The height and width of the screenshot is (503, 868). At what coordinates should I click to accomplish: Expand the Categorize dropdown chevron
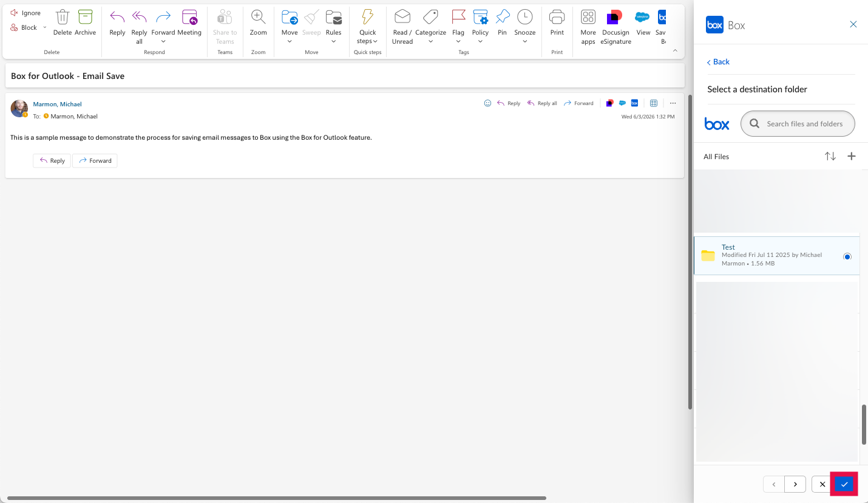(x=430, y=41)
